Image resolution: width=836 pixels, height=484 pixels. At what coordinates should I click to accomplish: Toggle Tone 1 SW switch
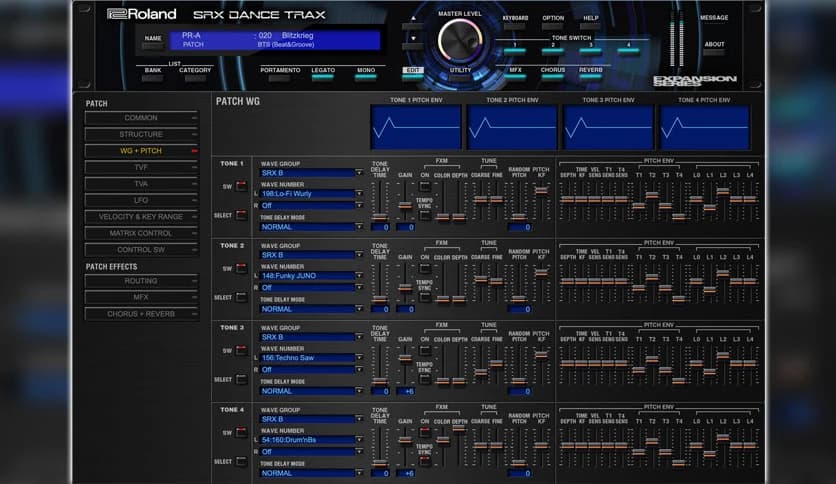(242, 186)
